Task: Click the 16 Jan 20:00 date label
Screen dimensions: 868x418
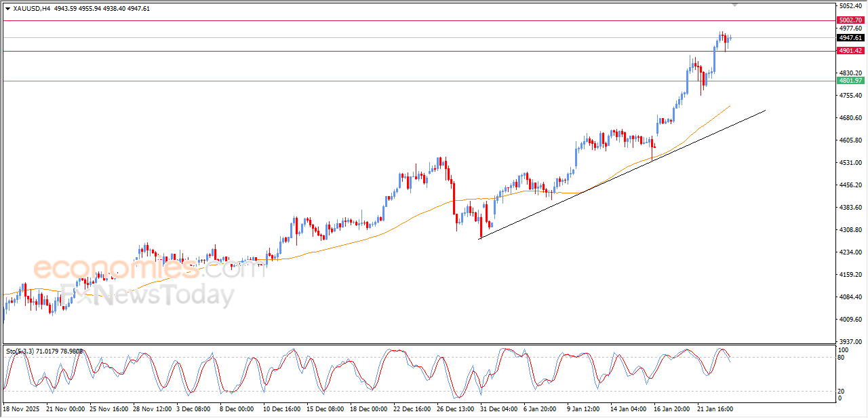Action: pos(672,409)
